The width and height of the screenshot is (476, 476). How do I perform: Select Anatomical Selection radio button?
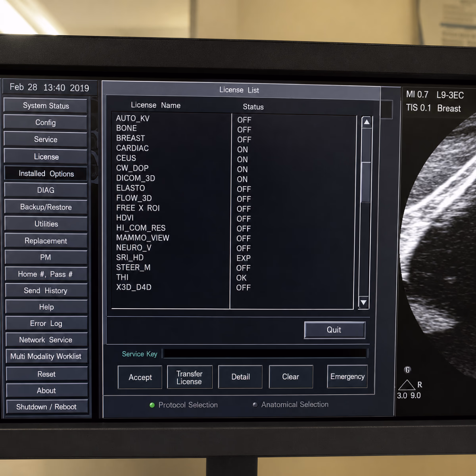[255, 405]
